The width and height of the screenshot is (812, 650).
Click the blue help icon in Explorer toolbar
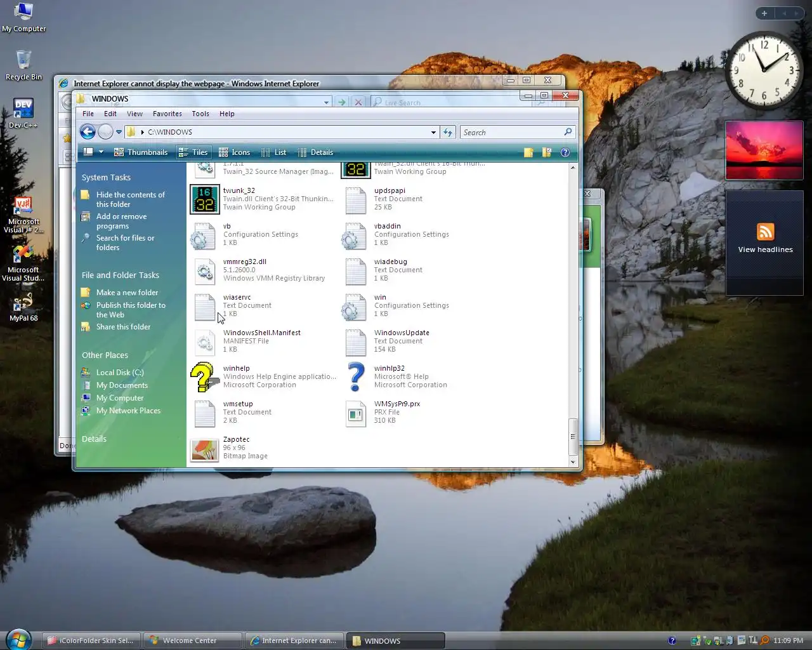(x=565, y=152)
